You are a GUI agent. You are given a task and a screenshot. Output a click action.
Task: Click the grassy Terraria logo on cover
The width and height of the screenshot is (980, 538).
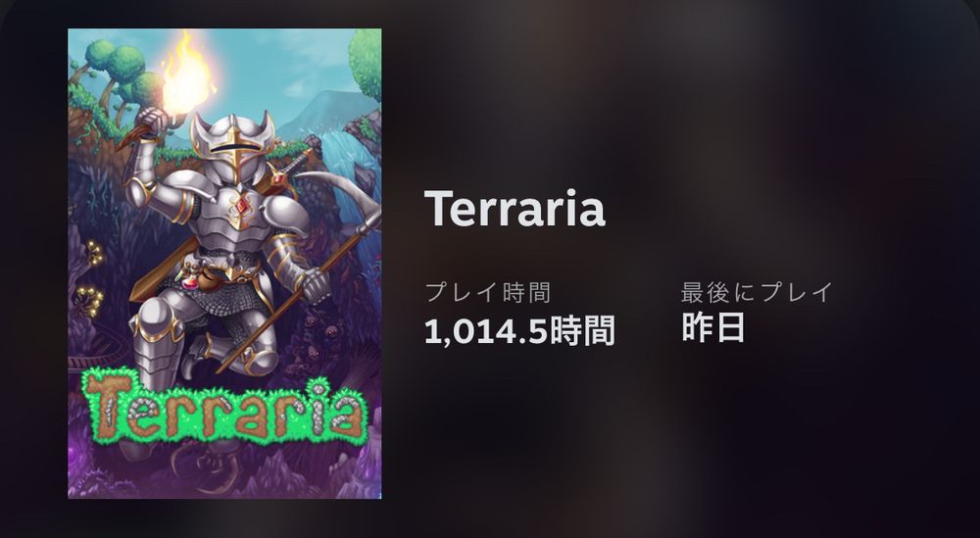225,406
